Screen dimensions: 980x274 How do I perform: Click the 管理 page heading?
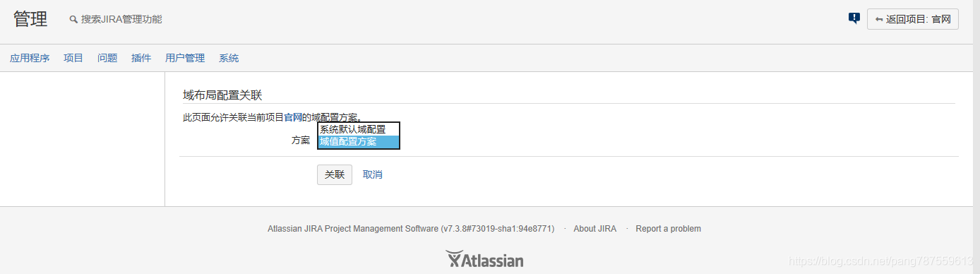(x=30, y=19)
